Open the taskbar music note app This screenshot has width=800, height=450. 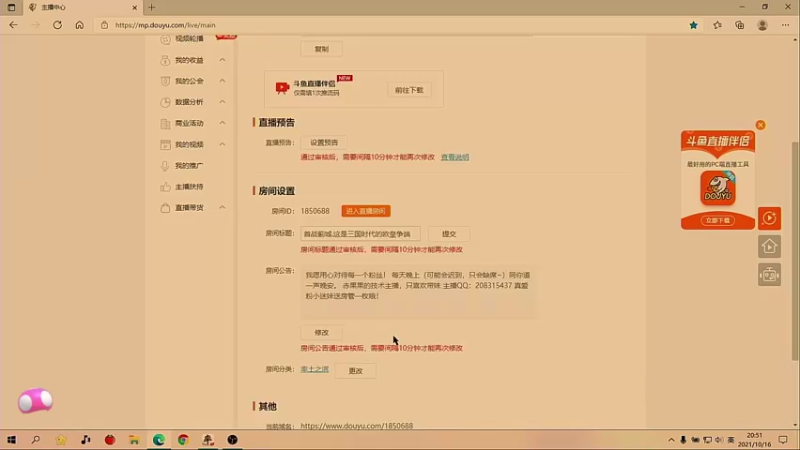click(85, 440)
